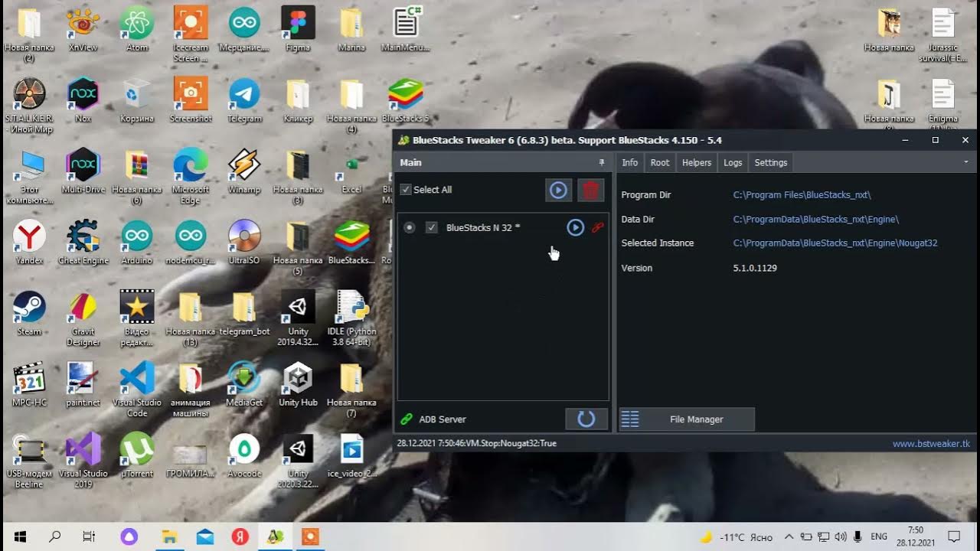Select the Visual Studio Code desktop icon
The width and height of the screenshot is (980, 551).
tap(137, 389)
